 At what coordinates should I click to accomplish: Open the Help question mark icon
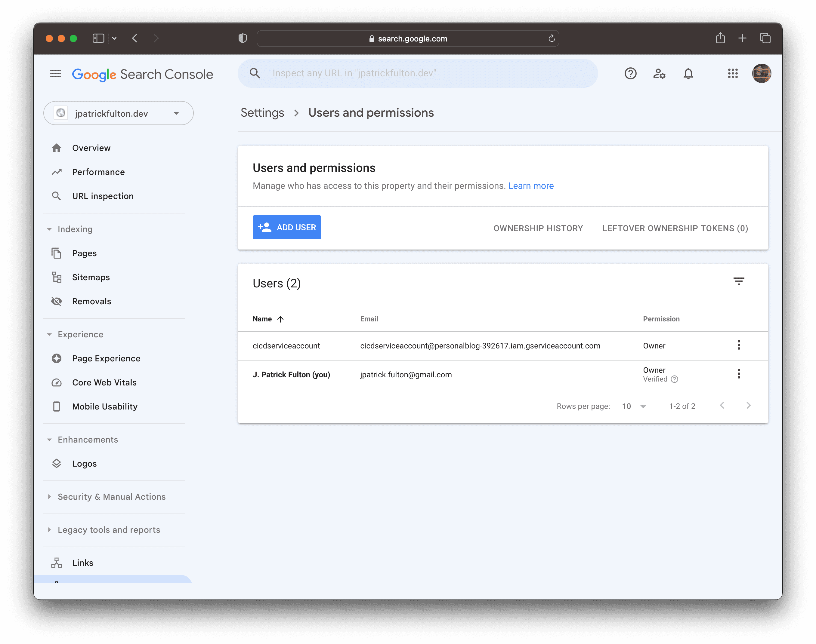pos(630,74)
